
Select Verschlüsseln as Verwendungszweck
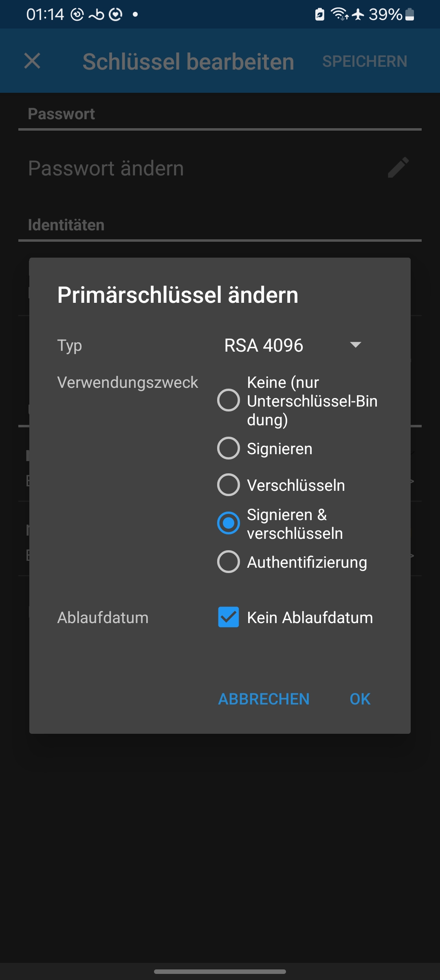[229, 485]
